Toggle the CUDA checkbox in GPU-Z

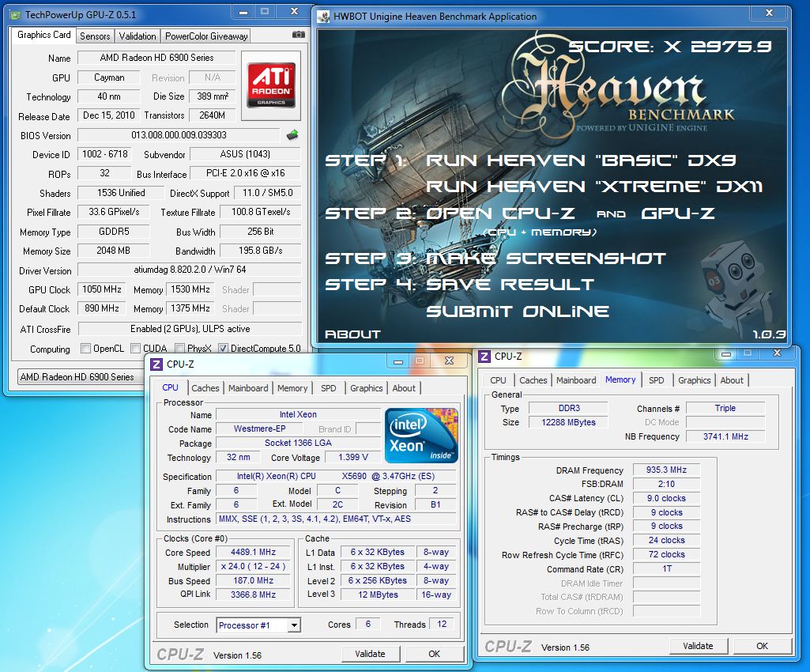click(135, 349)
